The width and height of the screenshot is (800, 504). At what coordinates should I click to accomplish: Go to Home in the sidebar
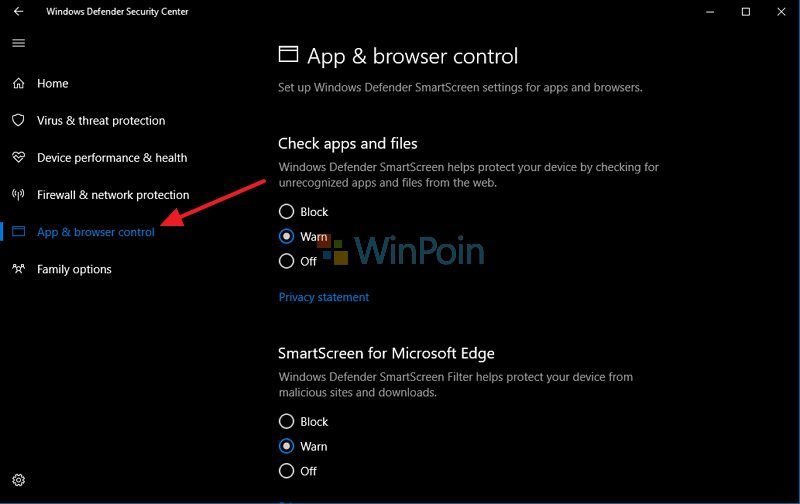[x=52, y=83]
